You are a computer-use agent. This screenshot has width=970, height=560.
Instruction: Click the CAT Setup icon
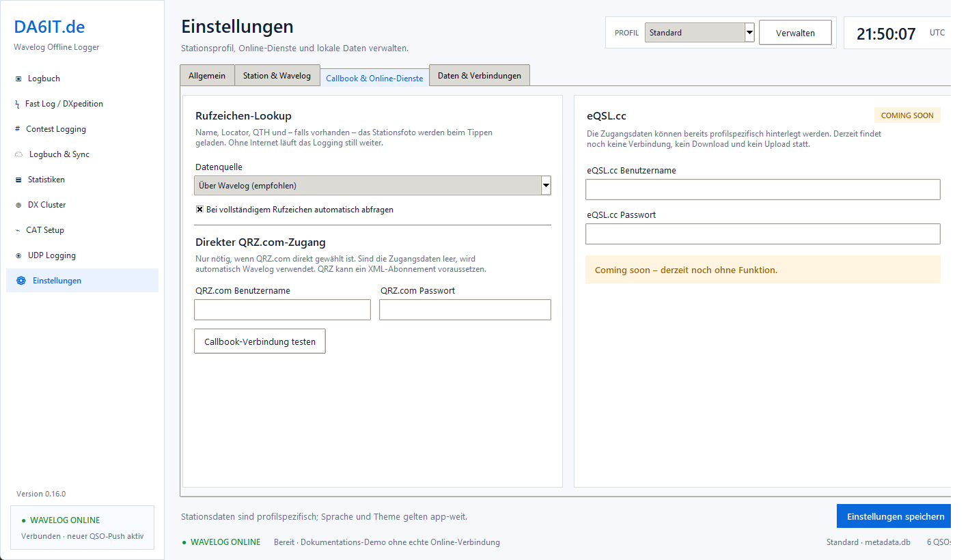pos(18,230)
